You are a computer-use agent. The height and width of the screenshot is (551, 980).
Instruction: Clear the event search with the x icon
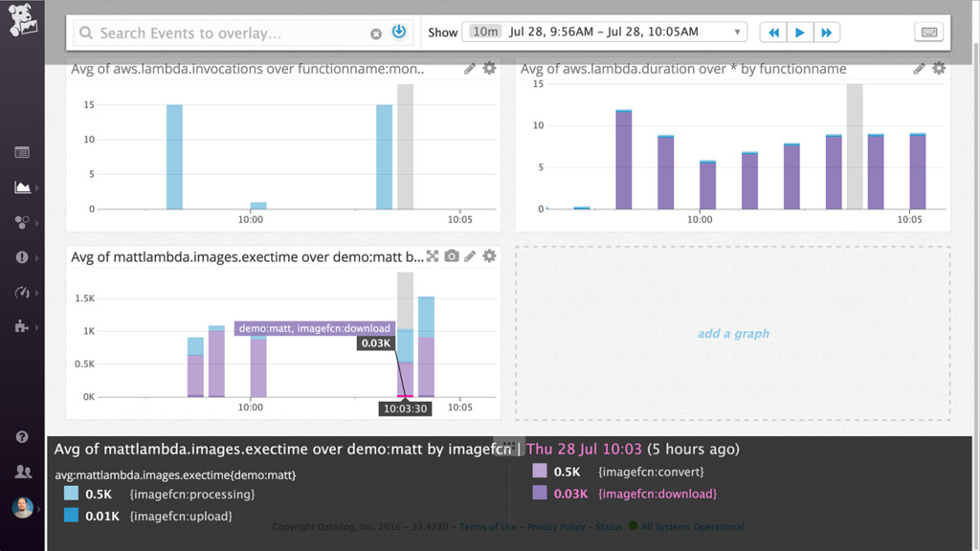click(x=375, y=33)
